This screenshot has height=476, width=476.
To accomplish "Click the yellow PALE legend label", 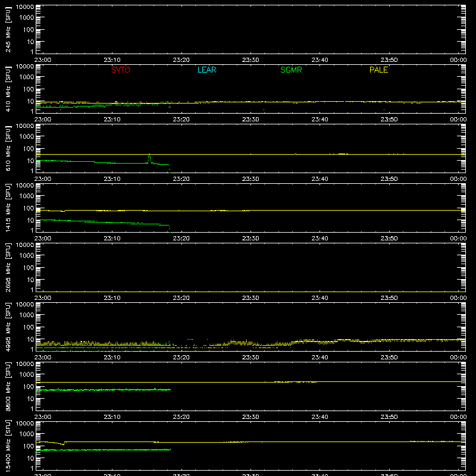I will [378, 70].
